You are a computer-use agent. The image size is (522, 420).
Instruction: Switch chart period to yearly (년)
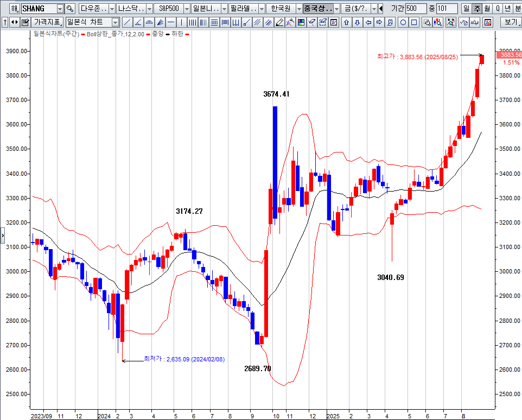click(x=507, y=9)
